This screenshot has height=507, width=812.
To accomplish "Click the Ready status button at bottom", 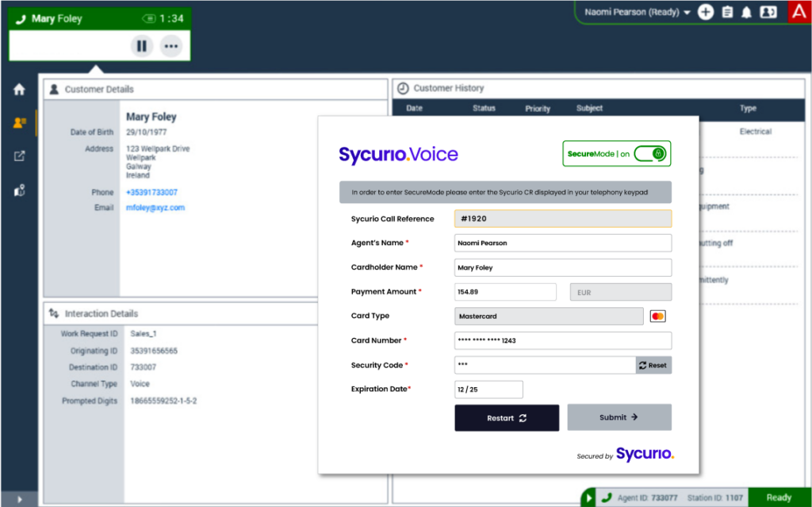I will (779, 497).
